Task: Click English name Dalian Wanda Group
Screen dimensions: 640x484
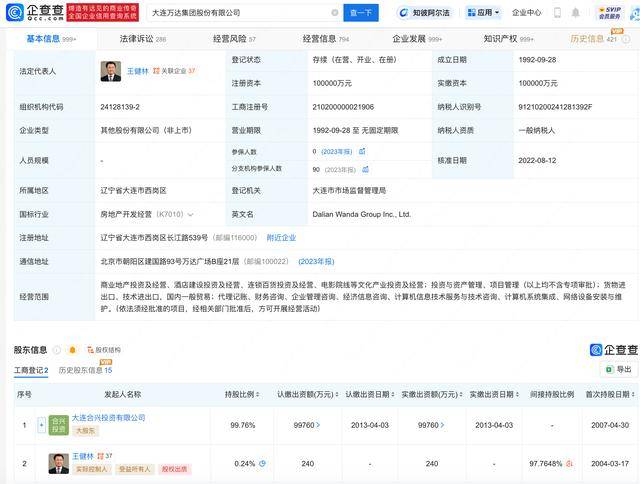Action: click(x=362, y=214)
